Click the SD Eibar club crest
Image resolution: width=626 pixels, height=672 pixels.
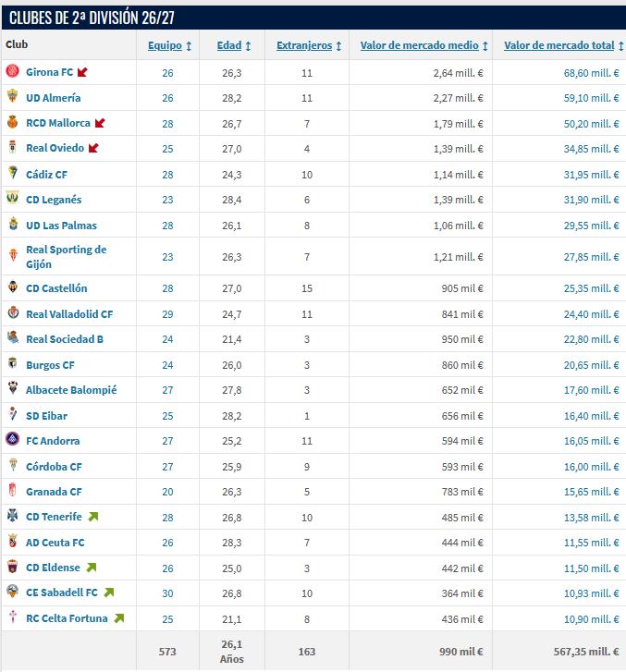click(x=13, y=414)
